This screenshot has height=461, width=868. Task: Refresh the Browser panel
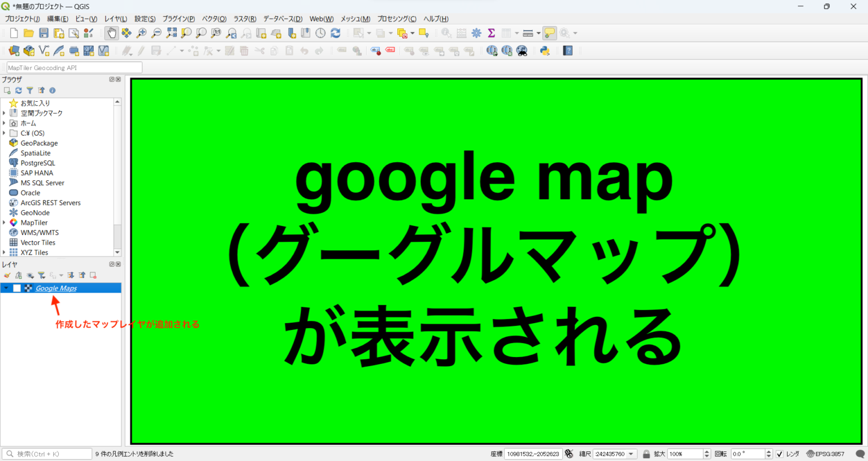coord(18,90)
